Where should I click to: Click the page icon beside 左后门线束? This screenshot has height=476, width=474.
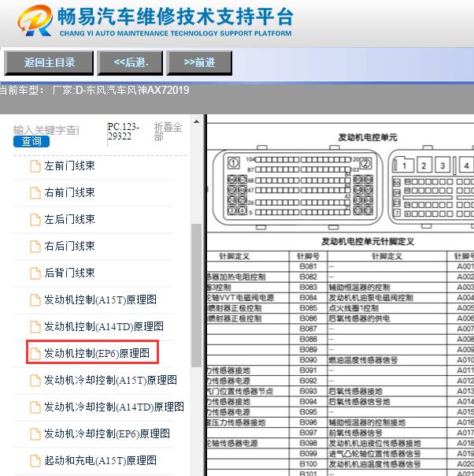(35, 220)
